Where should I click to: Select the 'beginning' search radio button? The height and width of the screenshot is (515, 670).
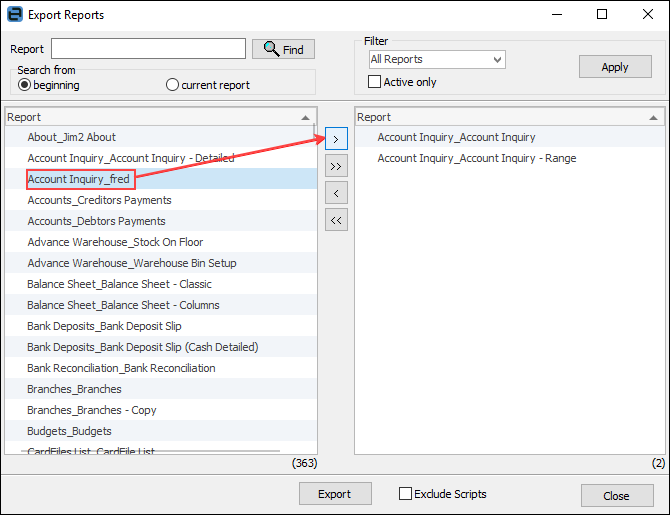click(x=24, y=85)
